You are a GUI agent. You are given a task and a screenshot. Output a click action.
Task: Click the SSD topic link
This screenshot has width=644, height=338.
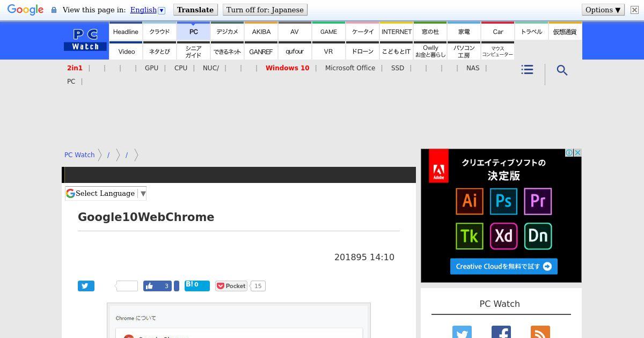(397, 68)
